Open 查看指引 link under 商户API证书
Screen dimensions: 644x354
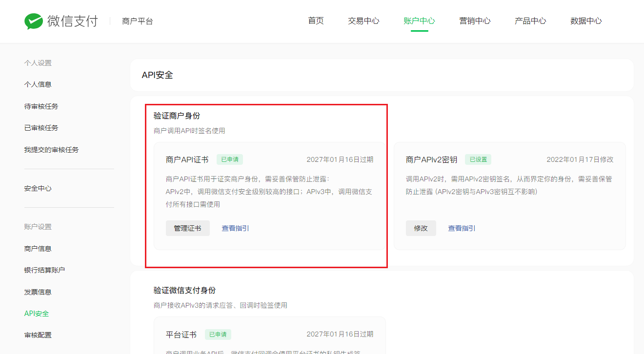pos(235,228)
